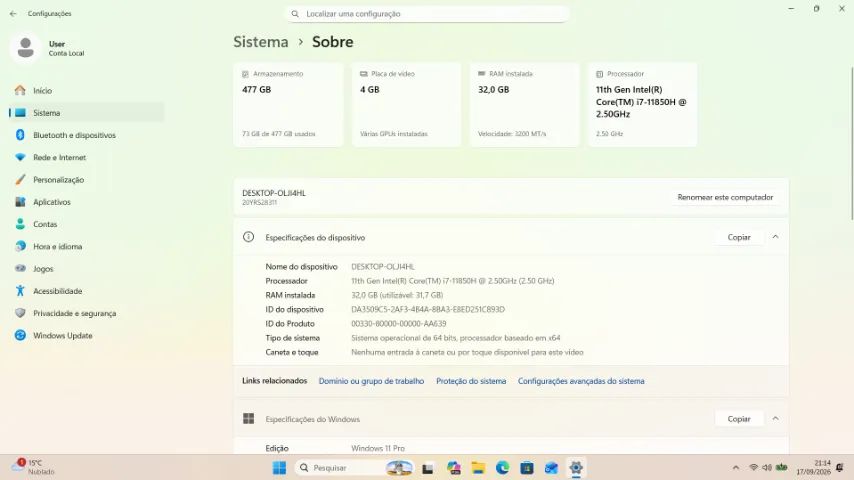The height and width of the screenshot is (480, 854).
Task: Open Privacidade e segurança settings
Action: pyautogui.click(x=87, y=314)
